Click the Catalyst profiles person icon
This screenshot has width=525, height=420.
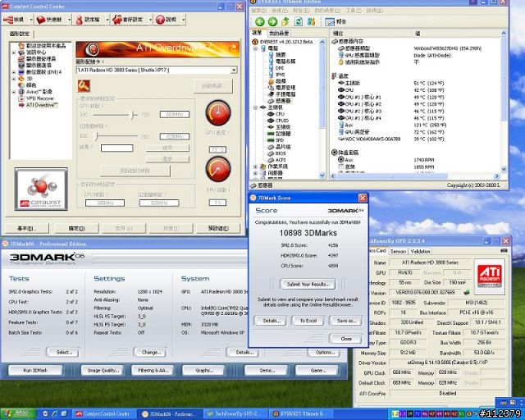[80, 20]
